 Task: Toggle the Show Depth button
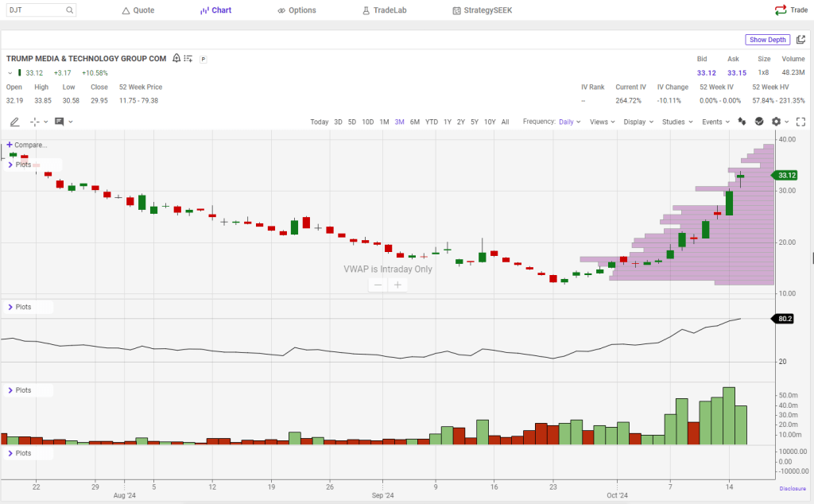point(767,40)
